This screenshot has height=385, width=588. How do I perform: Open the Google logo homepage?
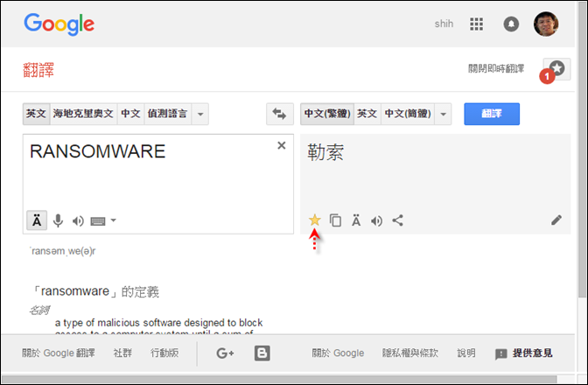59,24
